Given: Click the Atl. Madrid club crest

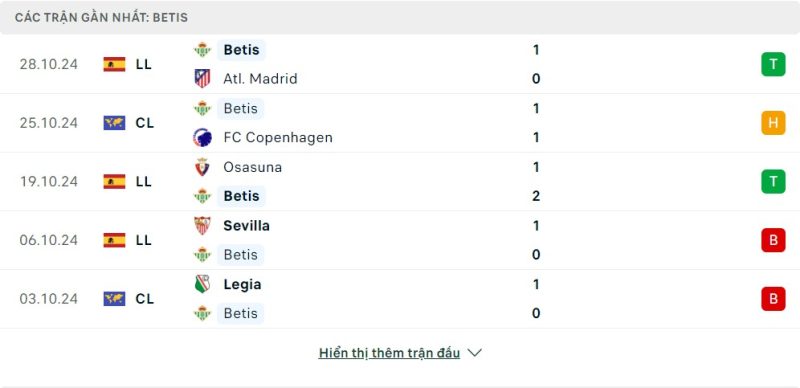Looking at the screenshot, I should tap(203, 79).
